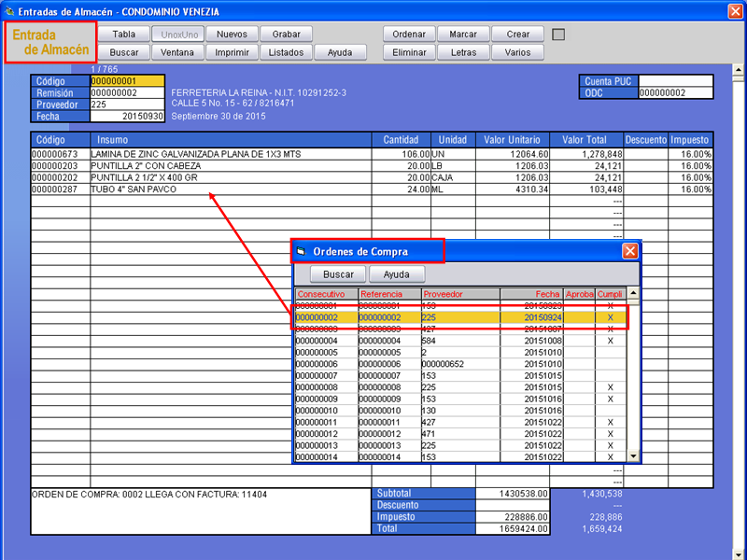Select order 000000012 with provider 471
The width and height of the screenshot is (747, 560).
[460, 434]
